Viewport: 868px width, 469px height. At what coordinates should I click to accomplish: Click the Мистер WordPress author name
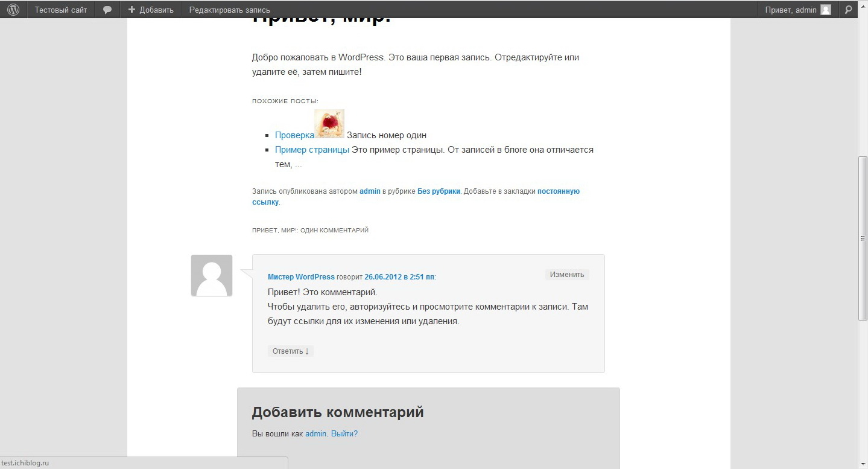pos(301,277)
